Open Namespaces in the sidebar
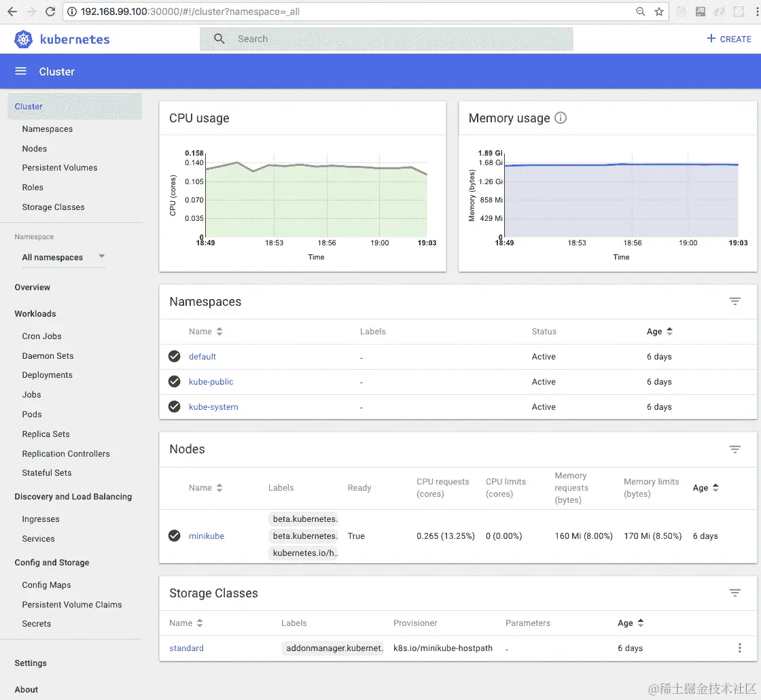This screenshot has width=761, height=700. [47, 129]
